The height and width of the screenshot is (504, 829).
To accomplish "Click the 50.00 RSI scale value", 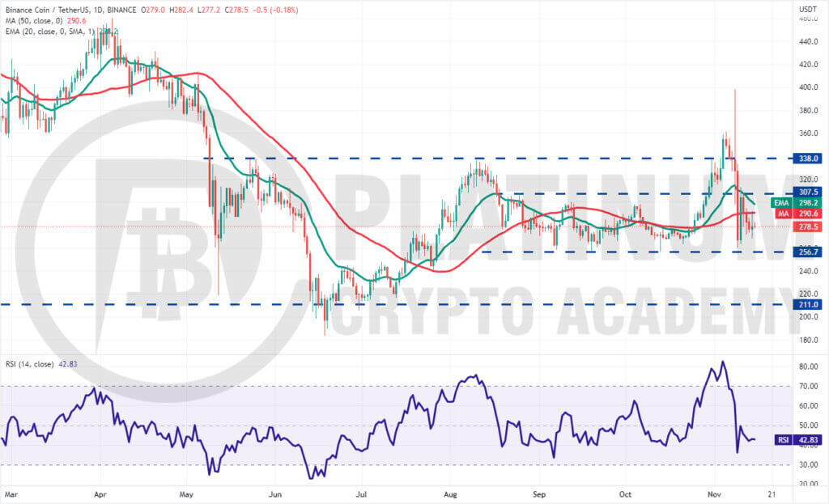I will click(809, 426).
